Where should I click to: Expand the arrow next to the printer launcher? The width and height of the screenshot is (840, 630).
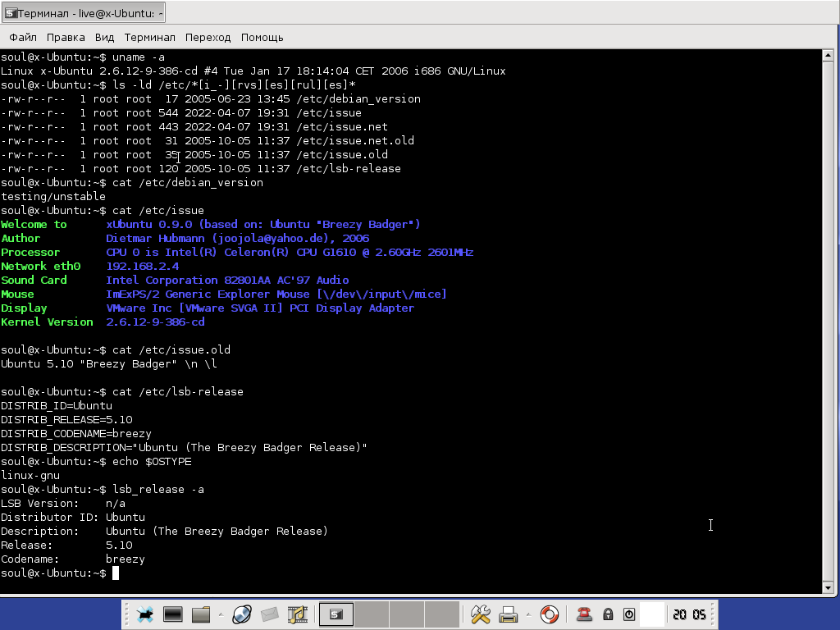pyautogui.click(x=528, y=614)
